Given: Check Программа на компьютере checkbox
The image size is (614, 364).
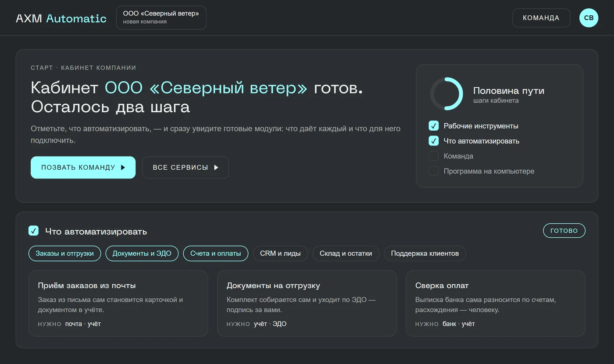Looking at the screenshot, I should [433, 171].
